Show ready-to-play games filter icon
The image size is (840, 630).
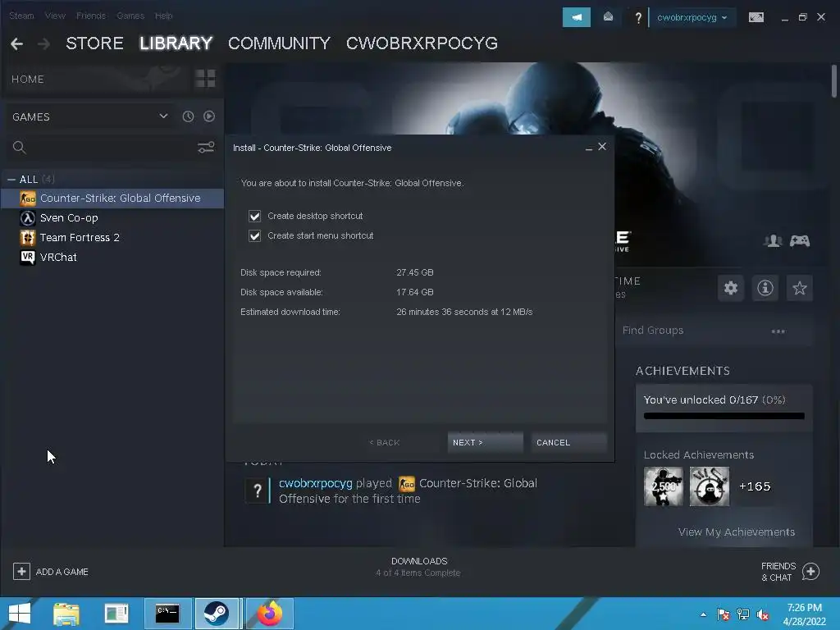coord(209,116)
